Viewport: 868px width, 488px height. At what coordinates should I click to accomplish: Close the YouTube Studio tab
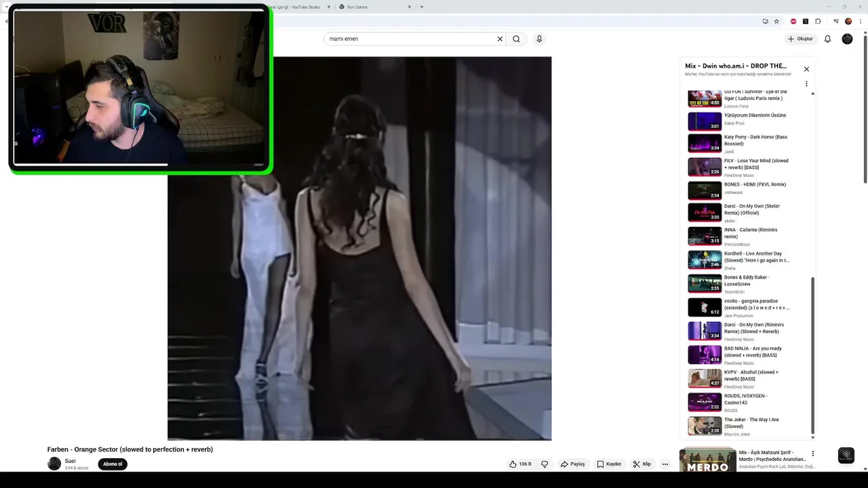(x=329, y=7)
